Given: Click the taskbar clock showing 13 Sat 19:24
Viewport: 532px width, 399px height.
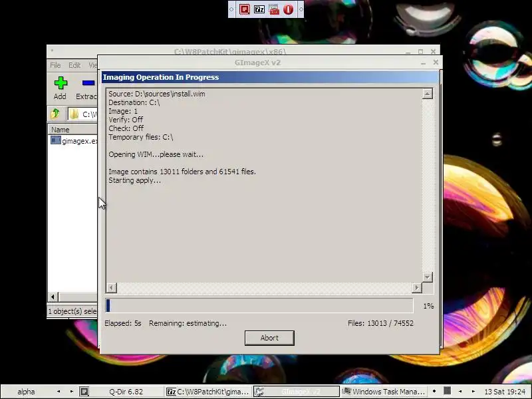Looking at the screenshot, I should (505, 392).
